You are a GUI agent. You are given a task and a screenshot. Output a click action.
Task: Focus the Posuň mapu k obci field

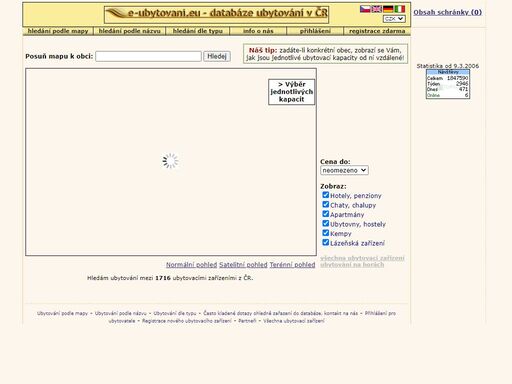click(148, 56)
